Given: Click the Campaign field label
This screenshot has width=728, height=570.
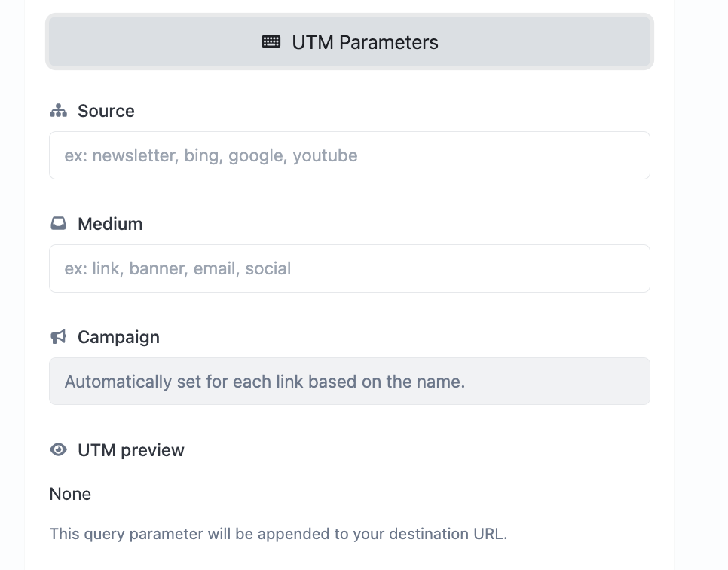Looking at the screenshot, I should pyautogui.click(x=118, y=337).
